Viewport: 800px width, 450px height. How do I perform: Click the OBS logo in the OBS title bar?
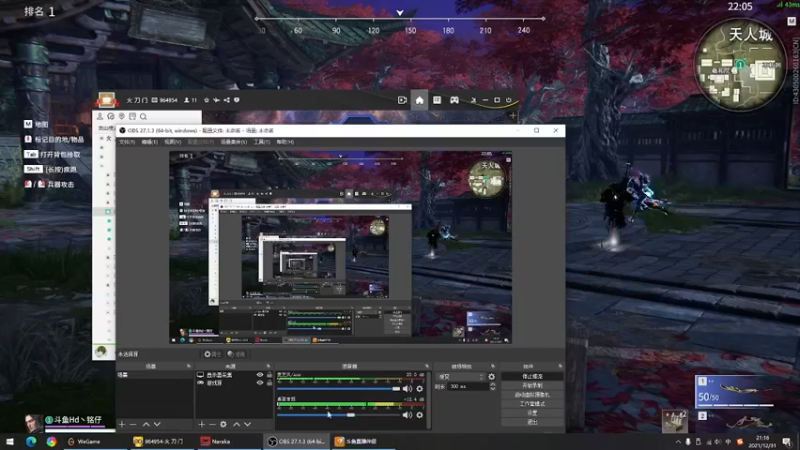point(122,131)
